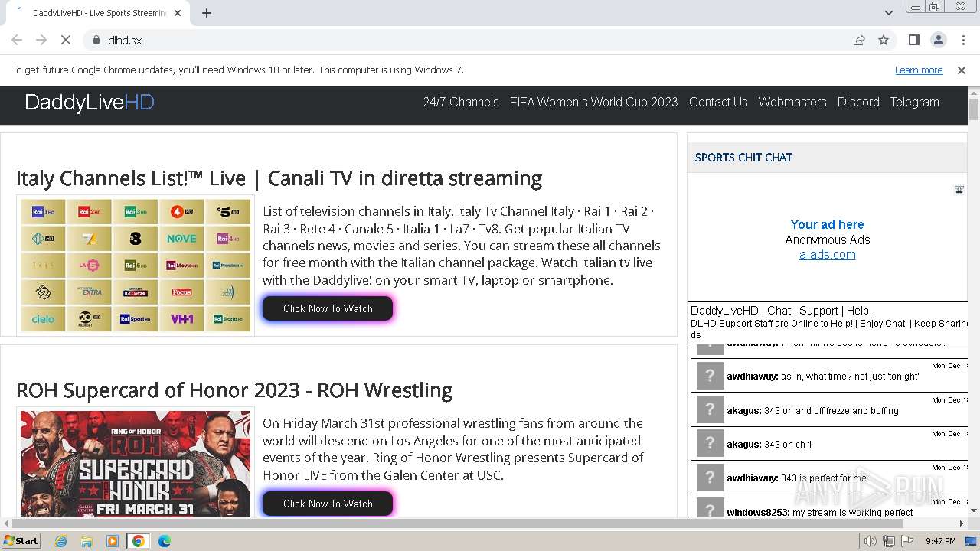The width and height of the screenshot is (980, 551).
Task: Click awdhiawuy avatar beside '343 is perfect'
Action: click(x=710, y=478)
